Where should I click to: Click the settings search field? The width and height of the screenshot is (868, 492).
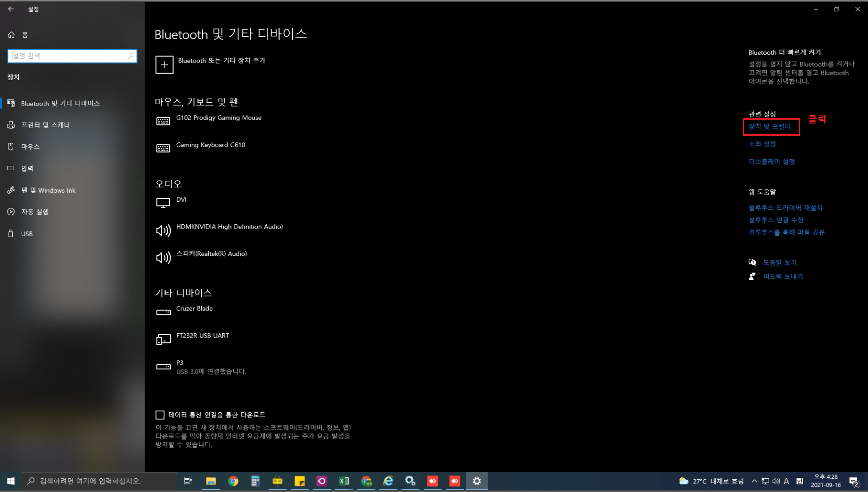click(x=72, y=56)
